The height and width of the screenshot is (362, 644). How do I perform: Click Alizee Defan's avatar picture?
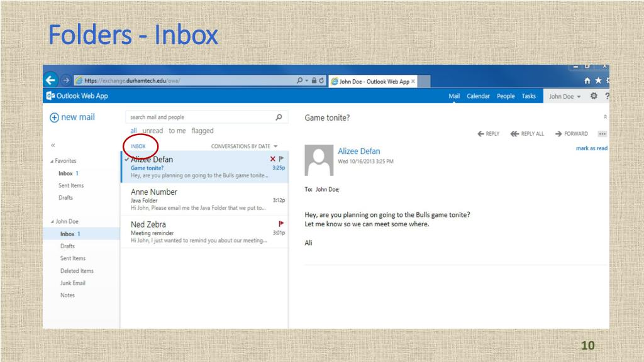[x=319, y=160]
